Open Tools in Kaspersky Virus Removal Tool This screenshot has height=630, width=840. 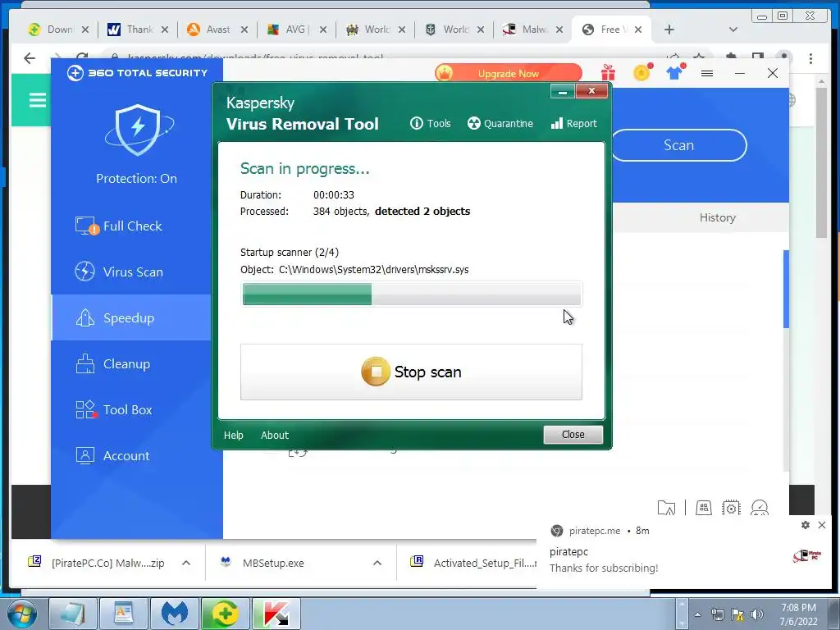(430, 124)
